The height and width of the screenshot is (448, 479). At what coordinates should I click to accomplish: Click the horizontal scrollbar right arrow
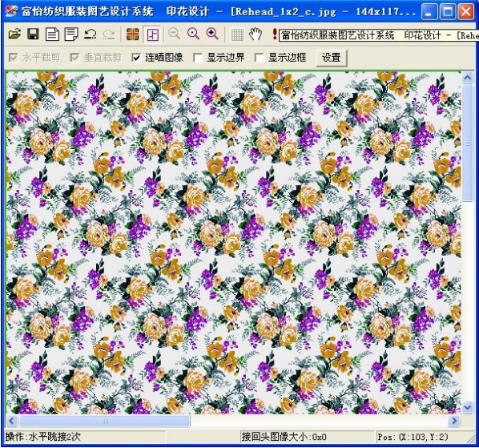(454, 421)
